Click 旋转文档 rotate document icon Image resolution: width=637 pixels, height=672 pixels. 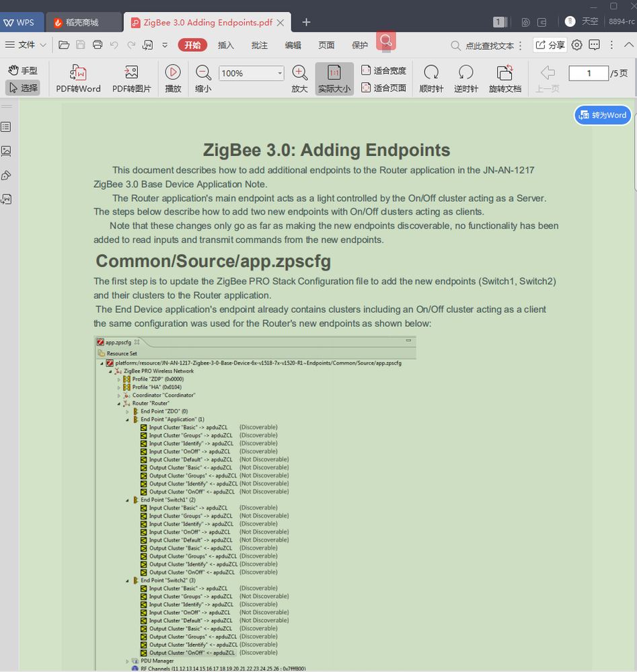[505, 79]
